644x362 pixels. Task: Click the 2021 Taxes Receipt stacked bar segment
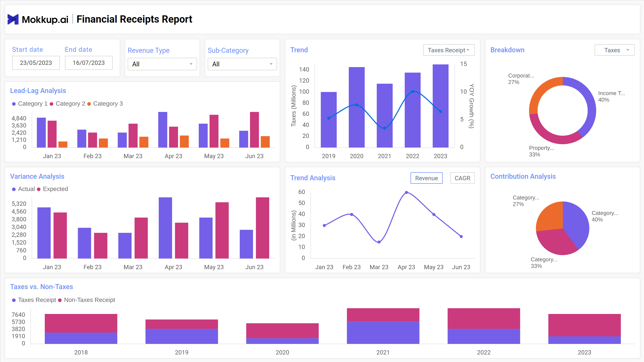pyautogui.click(x=383, y=333)
